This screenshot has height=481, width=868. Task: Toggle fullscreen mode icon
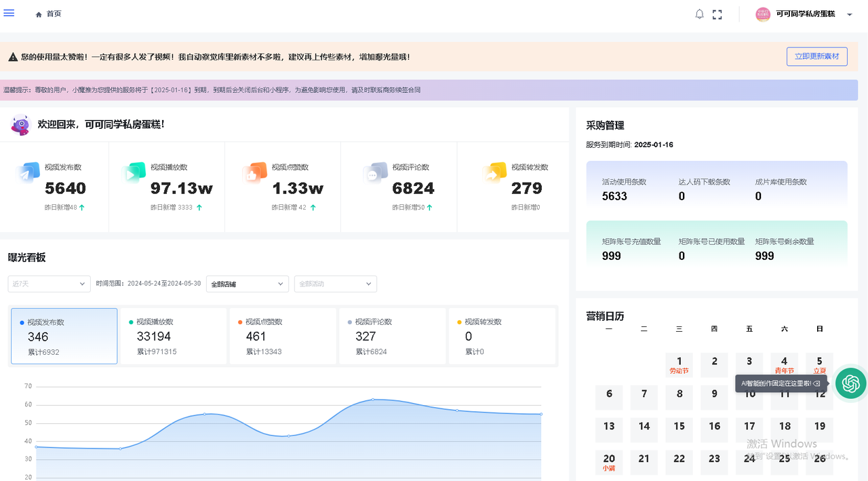(717, 14)
